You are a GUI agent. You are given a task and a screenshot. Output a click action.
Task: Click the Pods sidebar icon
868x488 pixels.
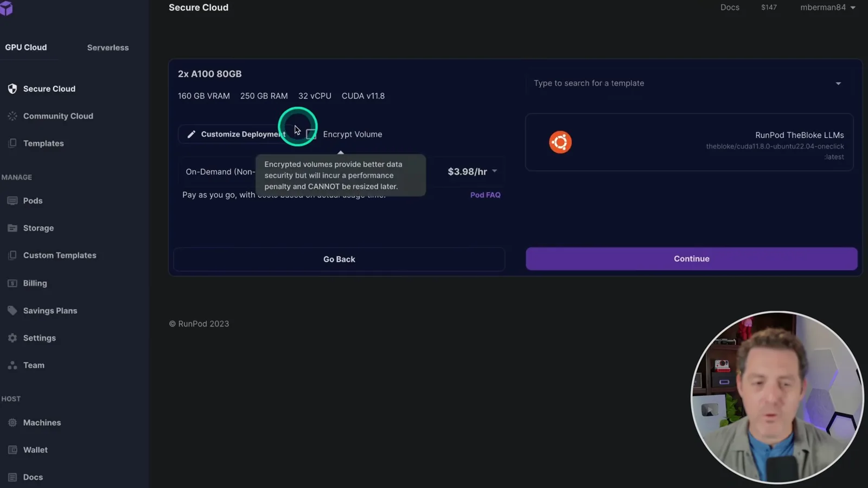(x=12, y=201)
